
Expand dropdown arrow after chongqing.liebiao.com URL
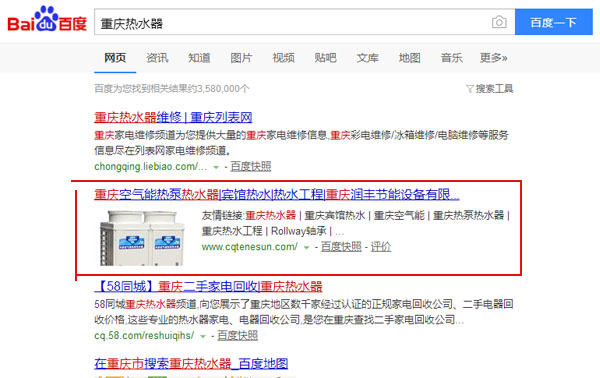216,167
